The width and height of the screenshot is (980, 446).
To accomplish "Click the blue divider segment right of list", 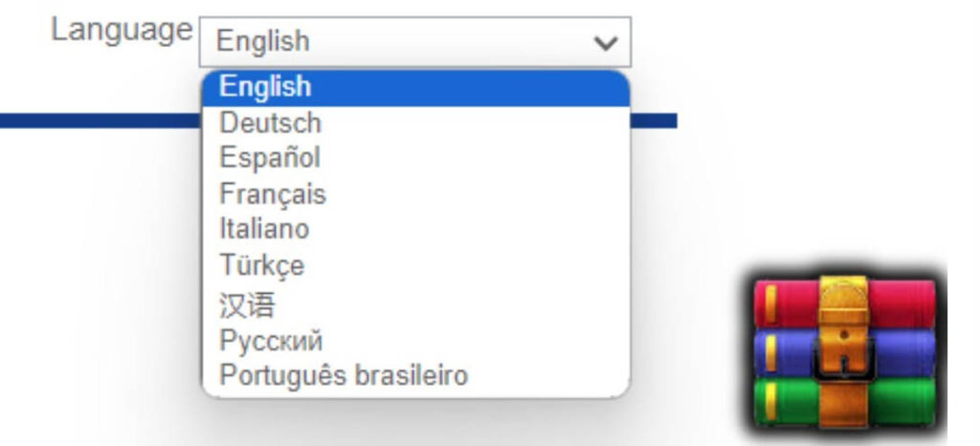I will [x=655, y=121].
